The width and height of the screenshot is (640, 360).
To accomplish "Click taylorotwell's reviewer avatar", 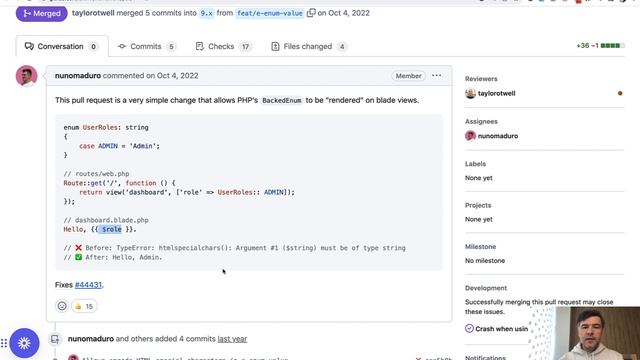I will click(470, 93).
